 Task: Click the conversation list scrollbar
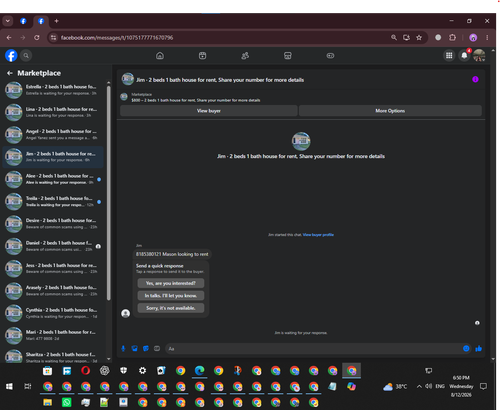[x=109, y=193]
